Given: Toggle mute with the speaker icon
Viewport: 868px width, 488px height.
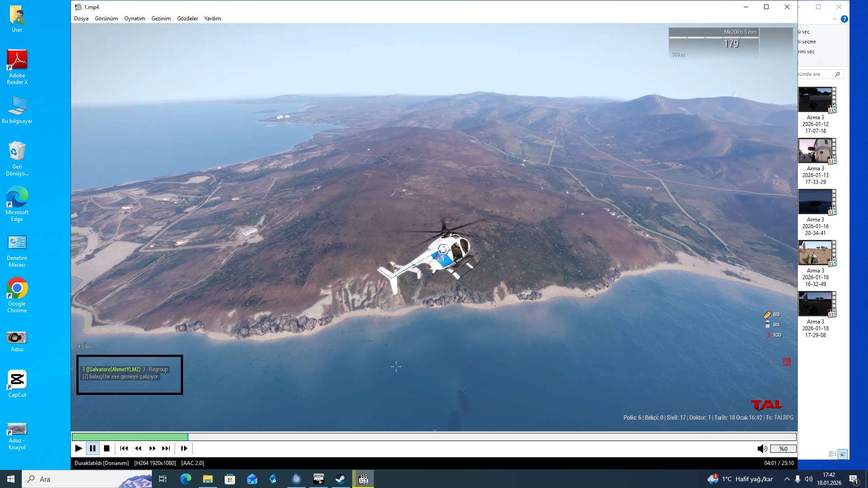Looking at the screenshot, I should pyautogui.click(x=762, y=449).
